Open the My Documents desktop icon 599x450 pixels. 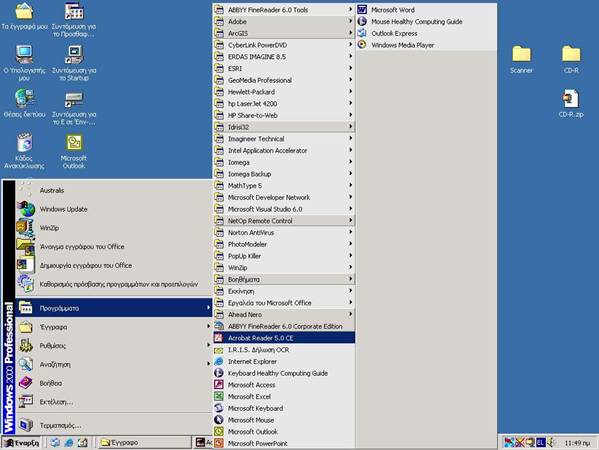pos(24,16)
